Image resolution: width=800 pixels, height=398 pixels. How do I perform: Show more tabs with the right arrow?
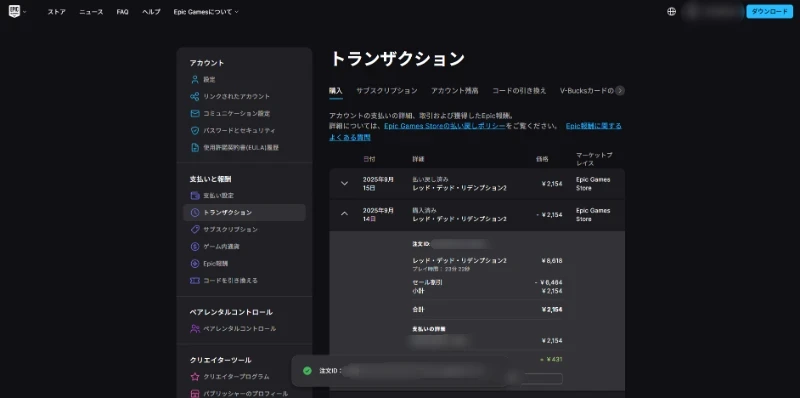tap(619, 91)
